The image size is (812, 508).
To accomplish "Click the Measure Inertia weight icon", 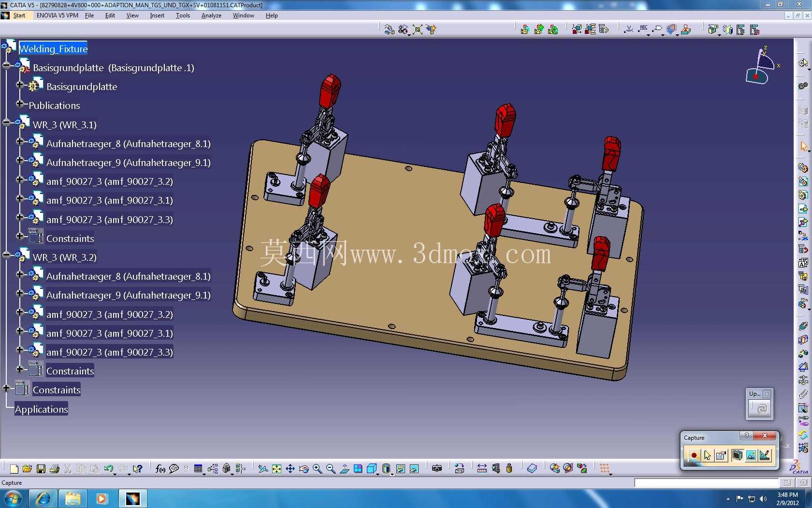I will pos(509,468).
